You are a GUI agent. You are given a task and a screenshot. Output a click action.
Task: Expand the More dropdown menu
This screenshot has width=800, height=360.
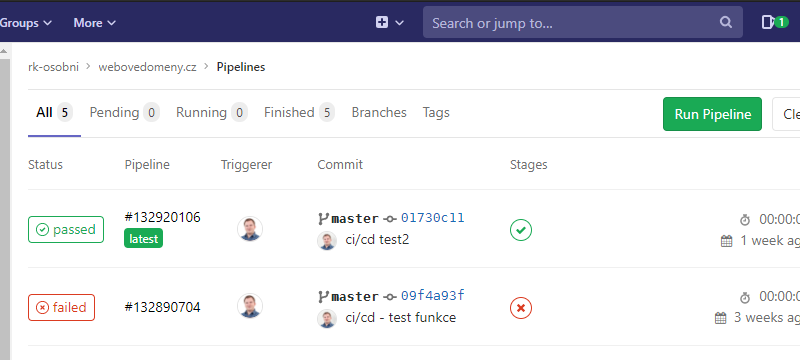[95, 23]
